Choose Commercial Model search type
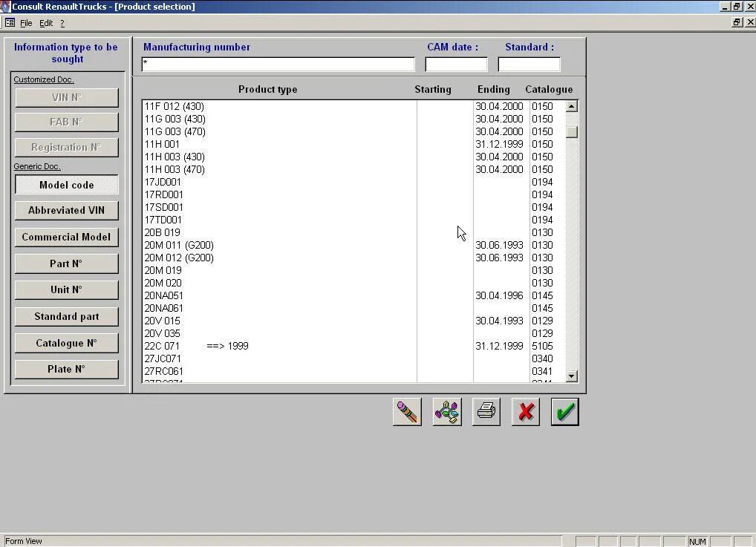The image size is (756, 547). (x=67, y=237)
